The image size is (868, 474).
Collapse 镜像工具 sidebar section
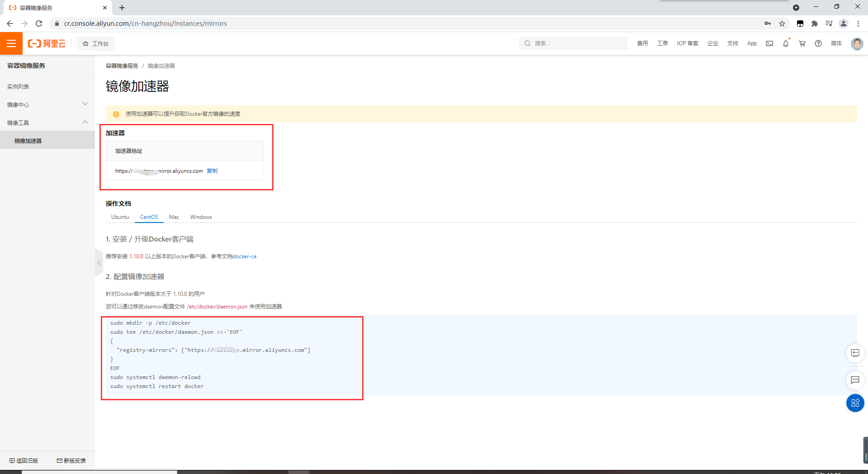47,123
